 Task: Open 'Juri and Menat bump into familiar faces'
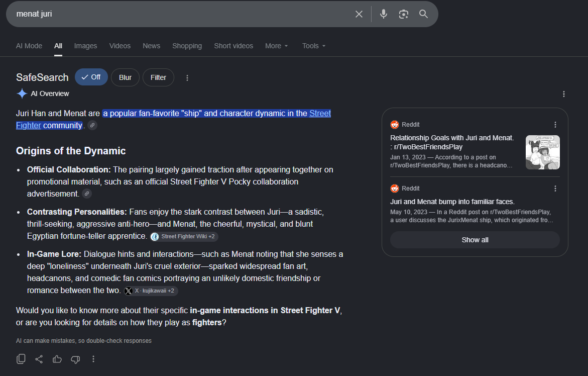(452, 202)
